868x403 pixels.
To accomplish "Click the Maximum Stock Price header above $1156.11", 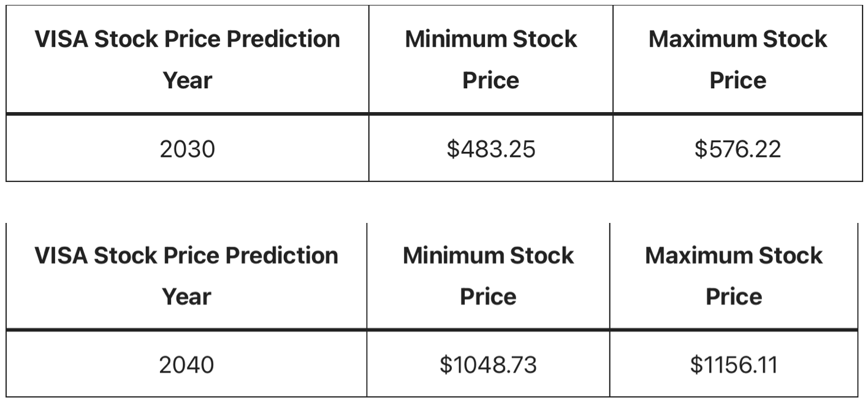I will [x=734, y=276].
